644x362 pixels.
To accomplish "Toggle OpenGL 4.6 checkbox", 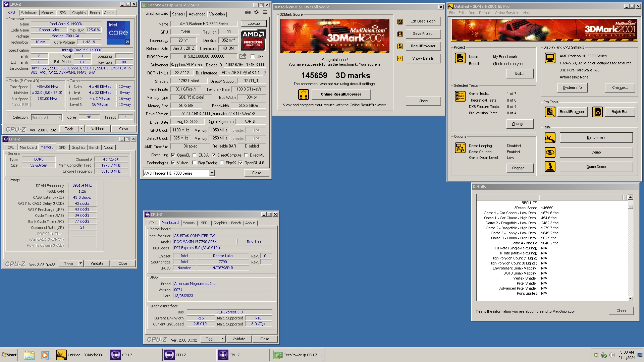I will point(240,163).
